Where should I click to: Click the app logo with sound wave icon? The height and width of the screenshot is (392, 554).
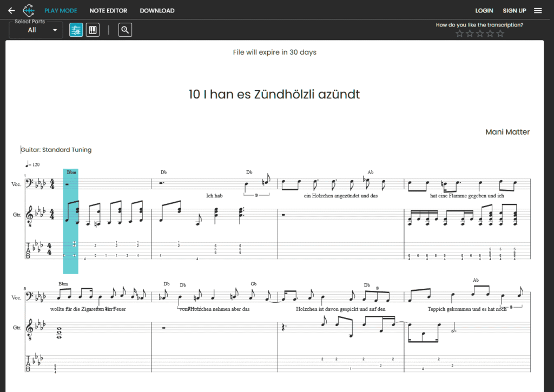[x=29, y=10]
